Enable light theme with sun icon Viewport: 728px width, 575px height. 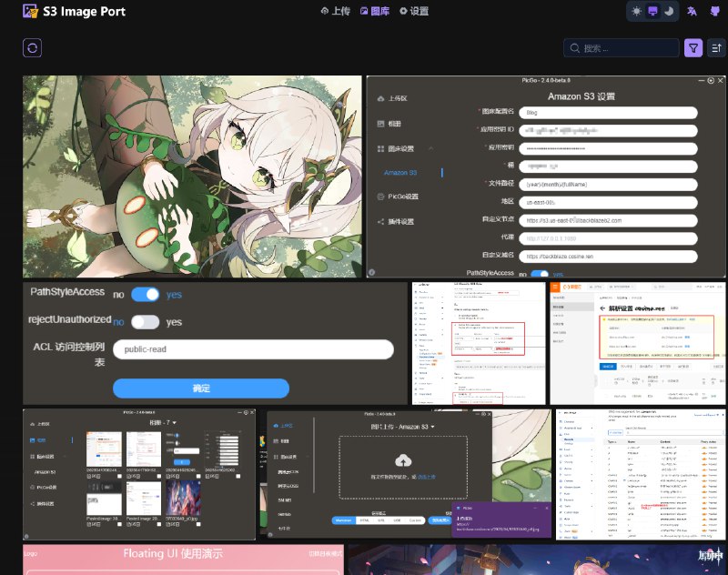point(637,12)
